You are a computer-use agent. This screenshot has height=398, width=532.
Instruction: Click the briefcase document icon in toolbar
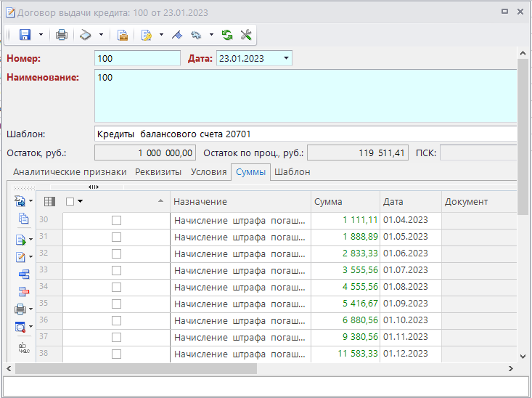(x=123, y=34)
